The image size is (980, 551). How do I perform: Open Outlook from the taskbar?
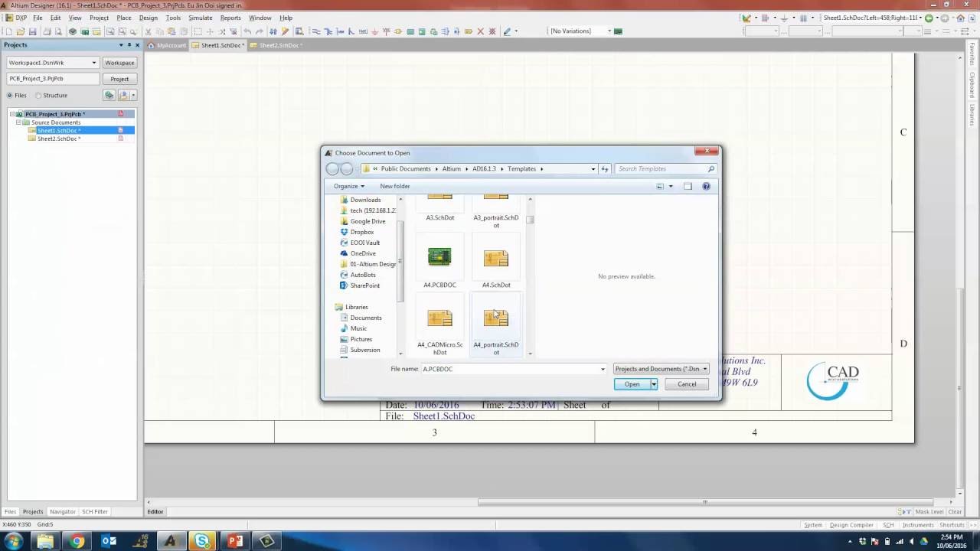(109, 541)
